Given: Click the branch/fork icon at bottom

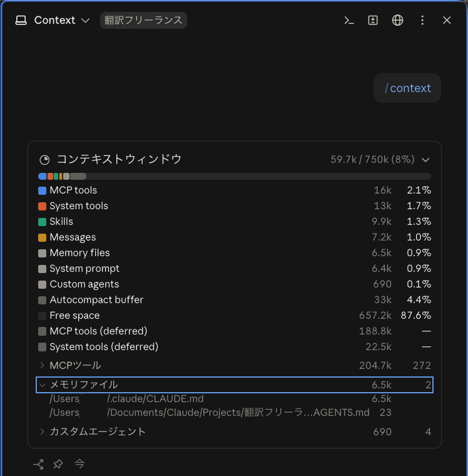Looking at the screenshot, I should 39,464.
